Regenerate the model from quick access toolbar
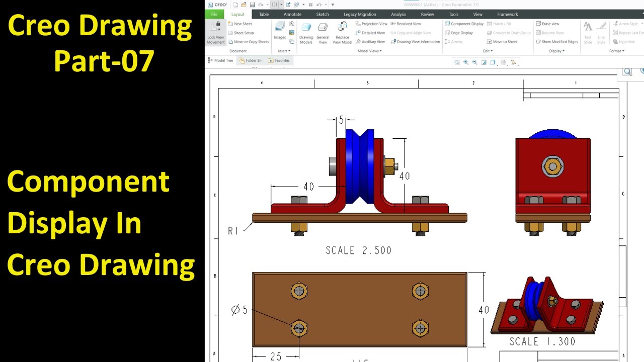 tap(288, 5)
